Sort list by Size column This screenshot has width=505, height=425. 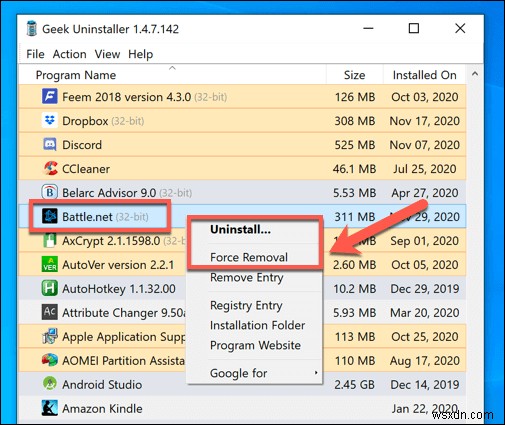(354, 75)
